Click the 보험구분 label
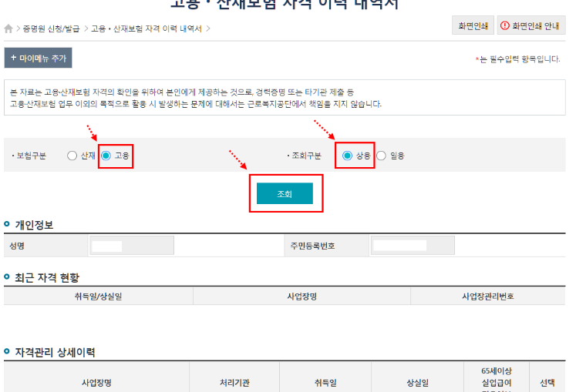This screenshot has width=576, height=392. 31,156
